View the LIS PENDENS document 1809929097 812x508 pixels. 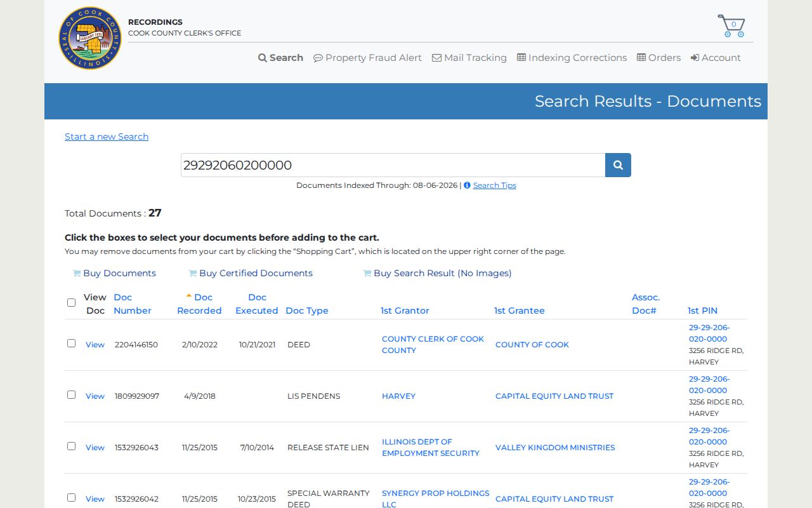pos(95,396)
